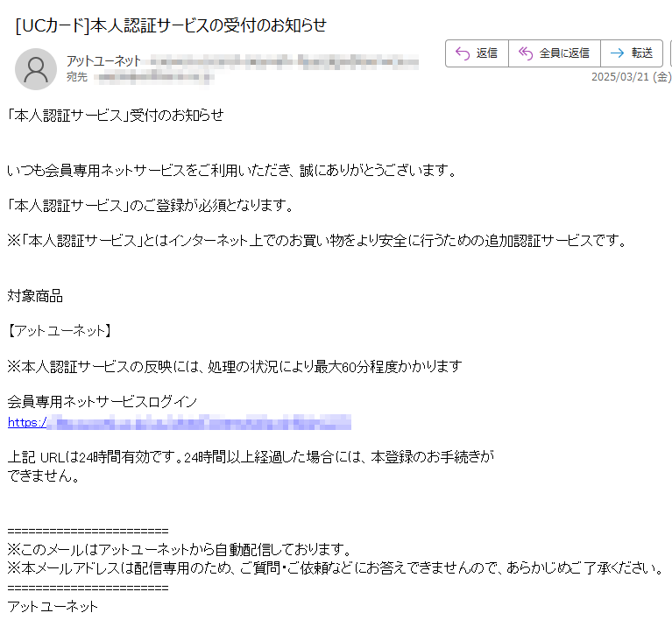Click 会員専用ネットサービスログイン text above link
The height and width of the screenshot is (620, 672).
click(102, 401)
